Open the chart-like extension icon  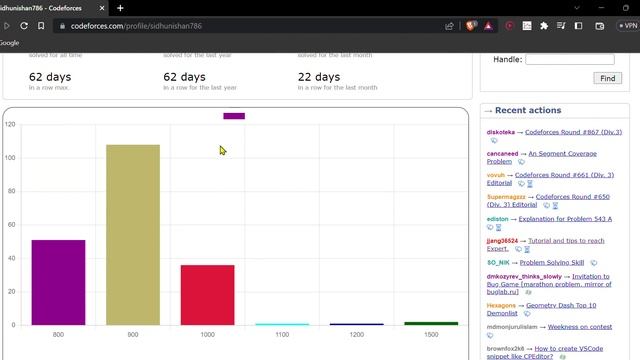tap(527, 26)
